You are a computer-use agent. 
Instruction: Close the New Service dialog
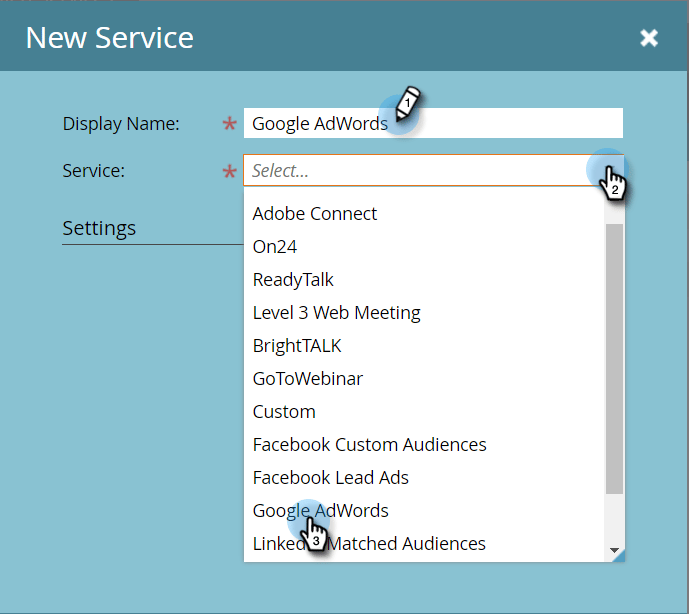coord(649,38)
